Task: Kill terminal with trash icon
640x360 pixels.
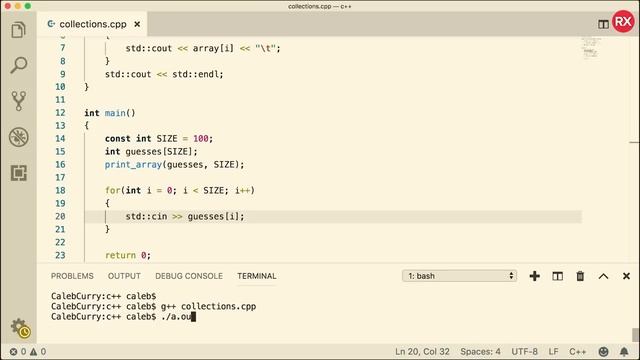Action: 580,276
